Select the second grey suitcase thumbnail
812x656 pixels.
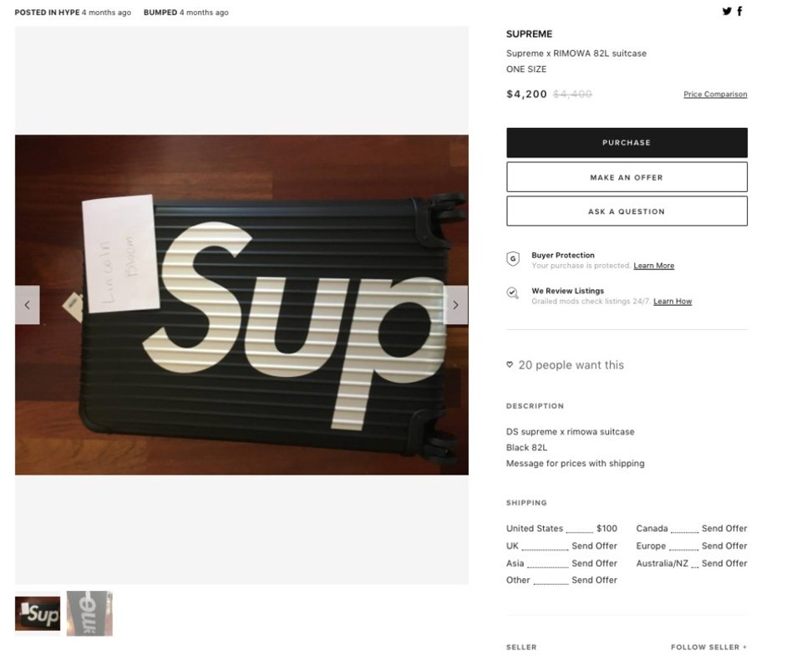pyautogui.click(x=89, y=613)
